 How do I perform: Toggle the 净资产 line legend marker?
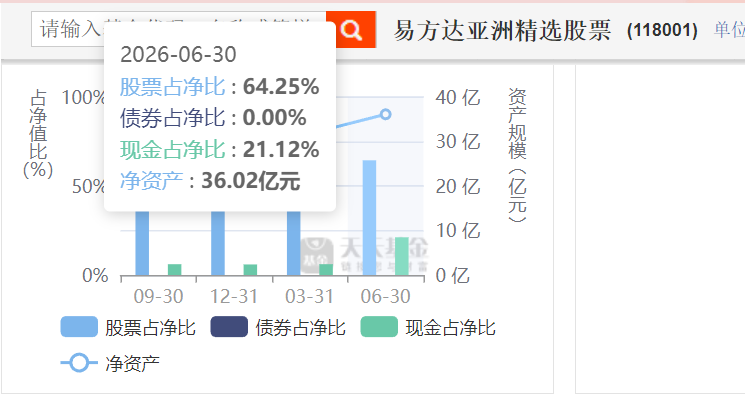[x=110, y=363]
